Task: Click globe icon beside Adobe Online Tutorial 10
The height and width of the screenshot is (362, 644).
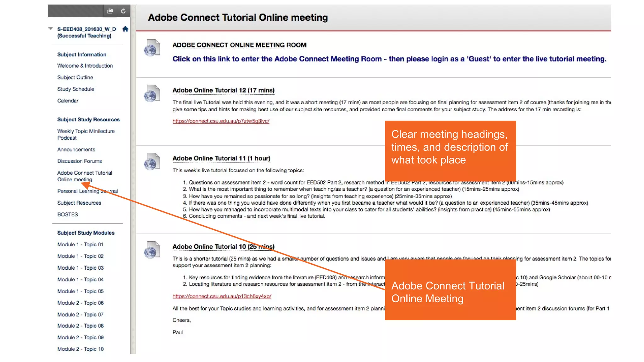Action: pyautogui.click(x=152, y=250)
